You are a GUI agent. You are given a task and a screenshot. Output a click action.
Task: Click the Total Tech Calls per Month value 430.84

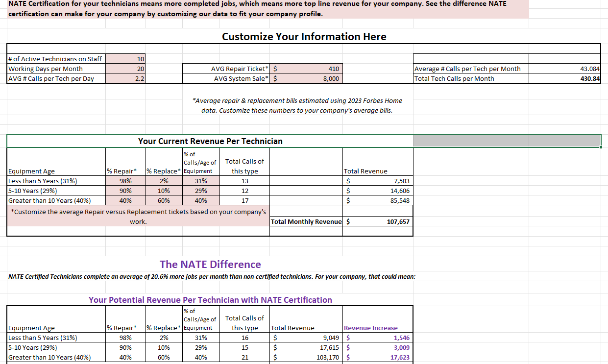point(564,78)
